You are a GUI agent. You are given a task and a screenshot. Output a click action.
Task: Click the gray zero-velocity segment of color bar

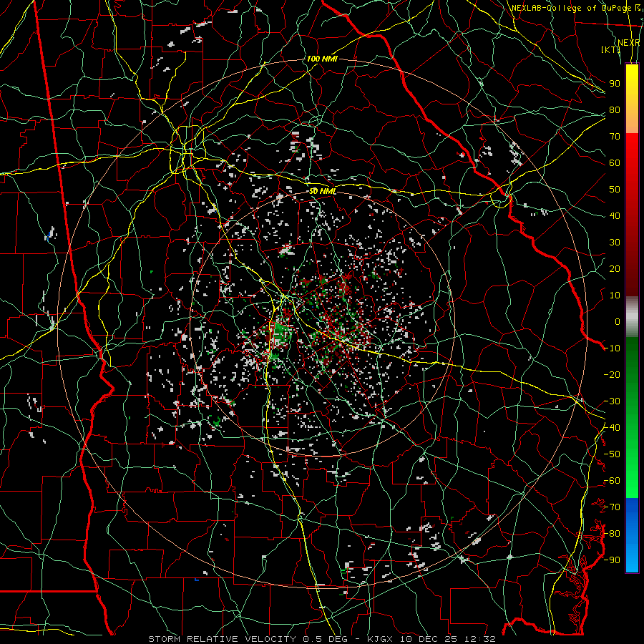click(632, 316)
